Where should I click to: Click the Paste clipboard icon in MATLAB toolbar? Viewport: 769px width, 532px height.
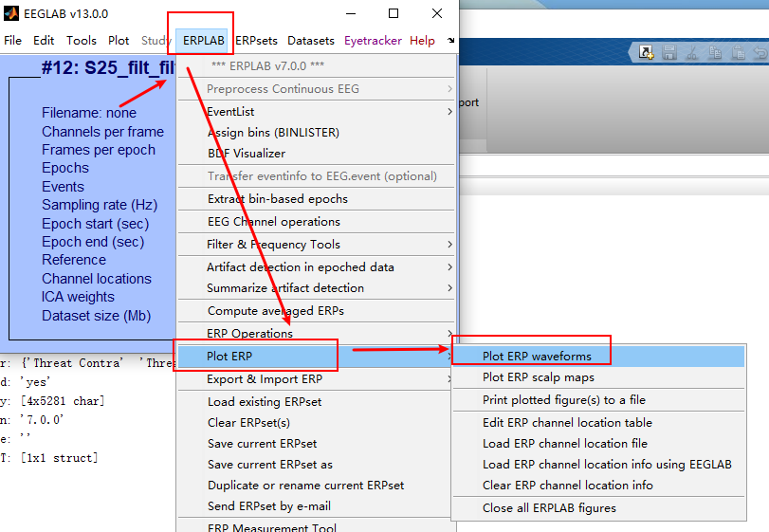point(738,52)
